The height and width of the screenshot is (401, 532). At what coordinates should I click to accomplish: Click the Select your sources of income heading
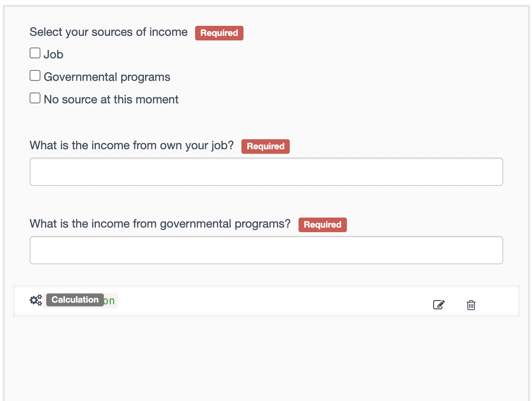coord(108,32)
